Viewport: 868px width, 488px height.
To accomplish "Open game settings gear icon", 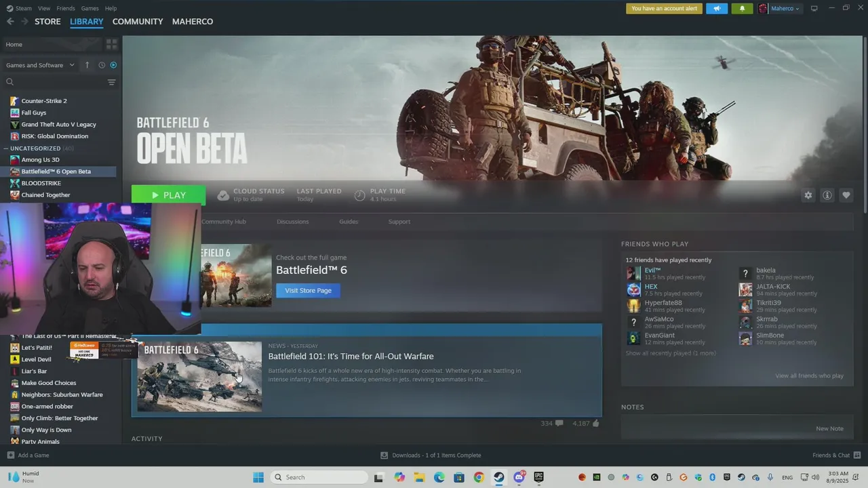I will (808, 195).
